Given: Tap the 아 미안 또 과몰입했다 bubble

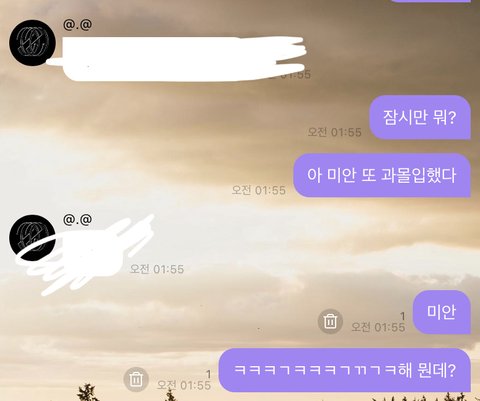Looking at the screenshot, I should tap(382, 175).
